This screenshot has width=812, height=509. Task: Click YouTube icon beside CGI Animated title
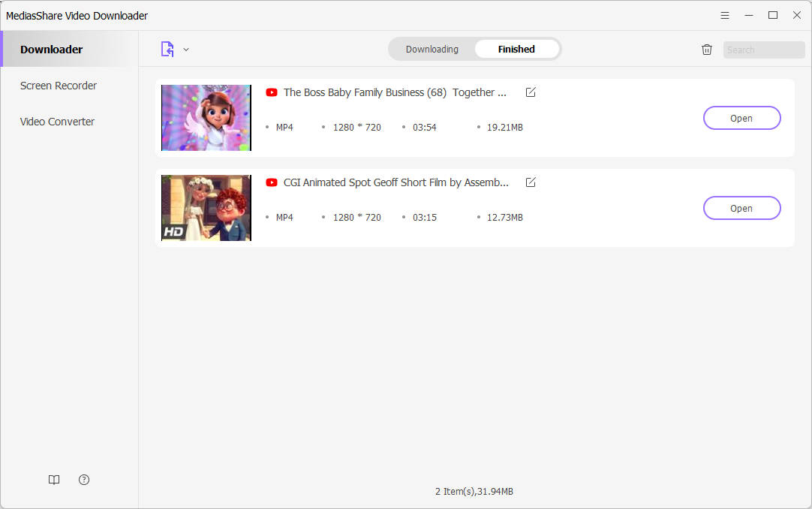click(x=272, y=182)
